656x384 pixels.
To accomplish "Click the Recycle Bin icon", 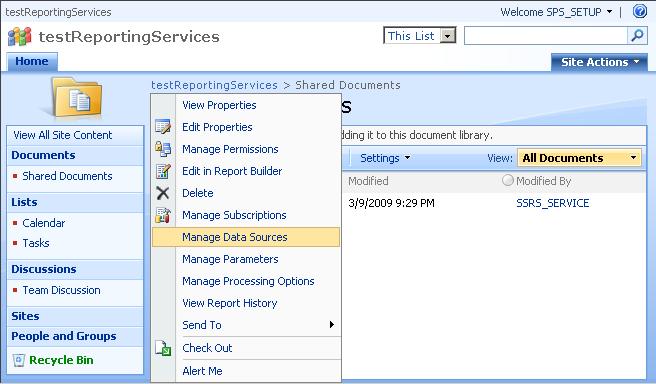I will pyautogui.click(x=18, y=360).
